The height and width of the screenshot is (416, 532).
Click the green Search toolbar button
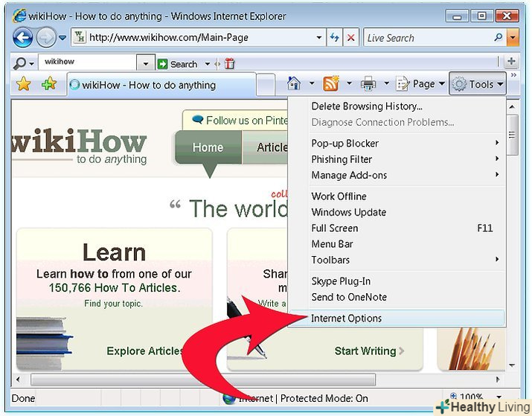[x=177, y=64]
